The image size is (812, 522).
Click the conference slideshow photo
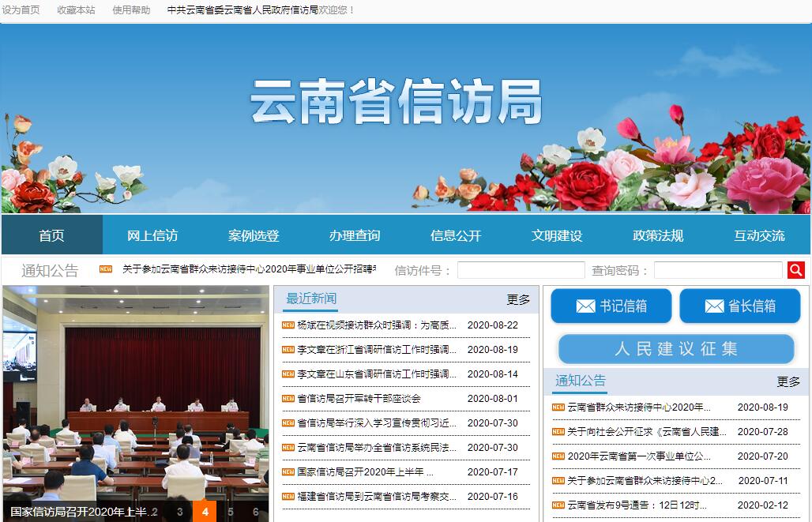[134, 387]
